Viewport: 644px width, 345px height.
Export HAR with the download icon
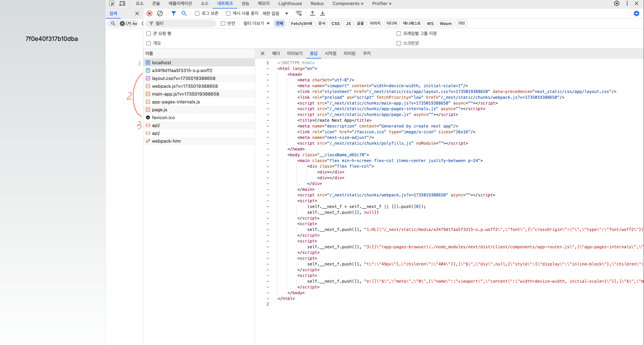coord(323,13)
